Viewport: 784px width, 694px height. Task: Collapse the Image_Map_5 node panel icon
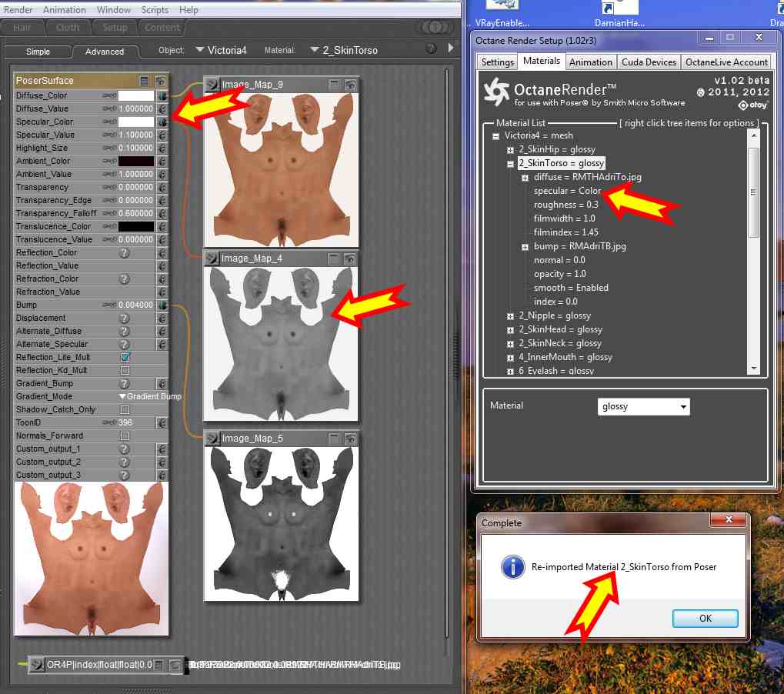click(x=334, y=439)
